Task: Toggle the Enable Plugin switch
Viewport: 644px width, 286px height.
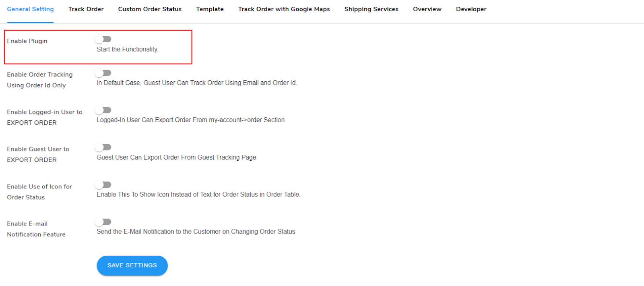Action: [x=103, y=39]
